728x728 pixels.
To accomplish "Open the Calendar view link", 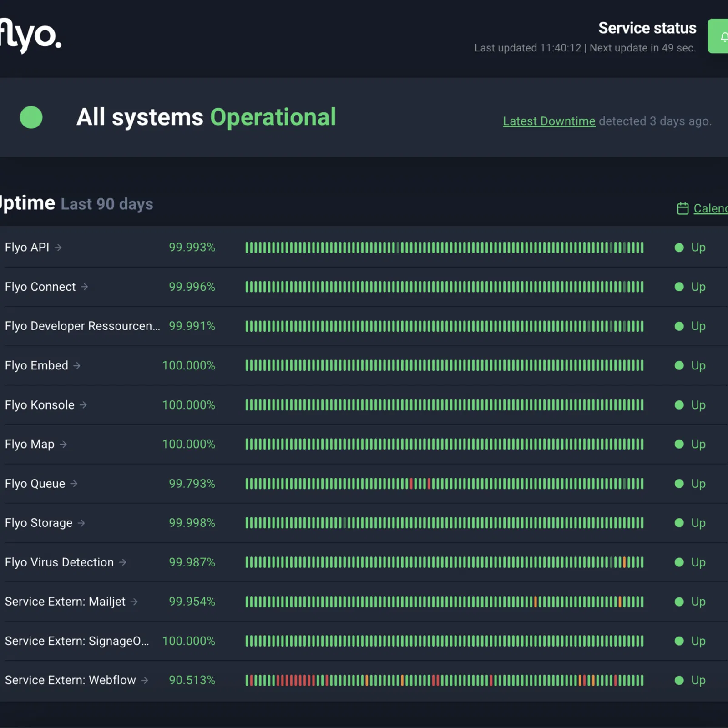I will [710, 208].
